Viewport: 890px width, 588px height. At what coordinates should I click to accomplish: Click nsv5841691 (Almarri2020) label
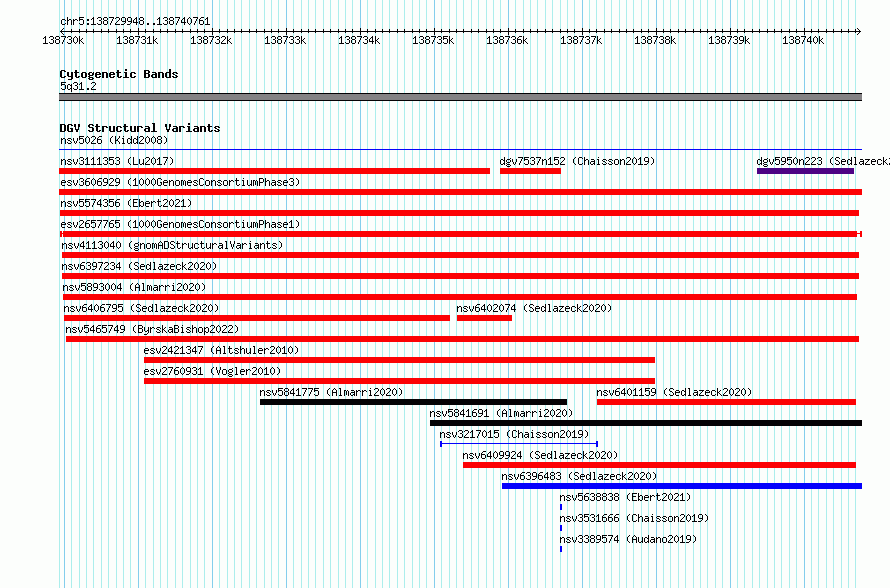pyautogui.click(x=501, y=413)
